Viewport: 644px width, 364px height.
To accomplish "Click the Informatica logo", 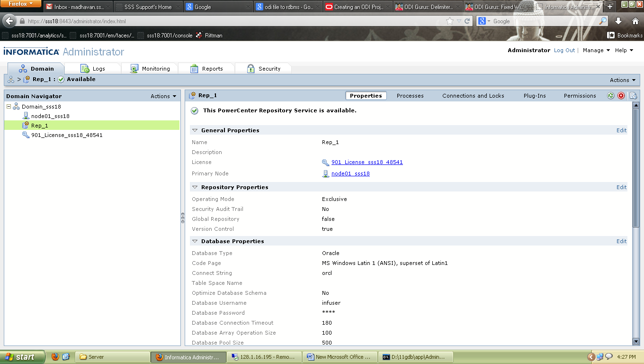I will pyautogui.click(x=31, y=52).
